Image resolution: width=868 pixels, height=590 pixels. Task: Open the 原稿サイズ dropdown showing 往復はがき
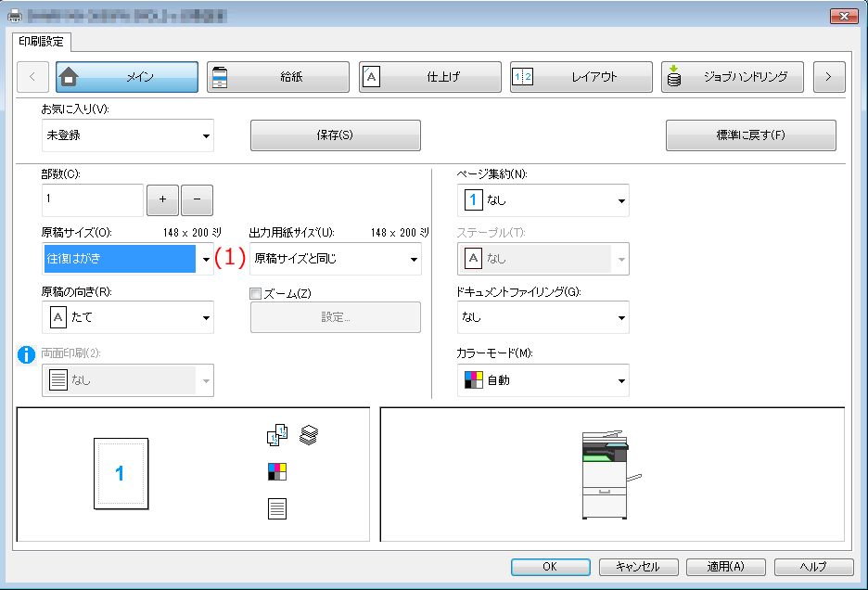coord(128,259)
